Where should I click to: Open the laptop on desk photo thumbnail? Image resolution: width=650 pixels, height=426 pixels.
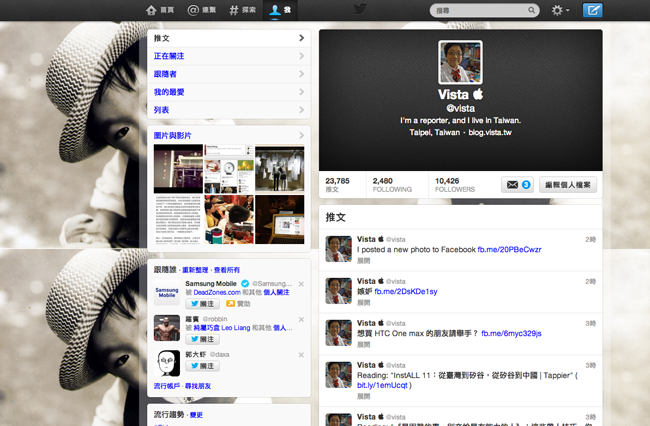coord(280,219)
